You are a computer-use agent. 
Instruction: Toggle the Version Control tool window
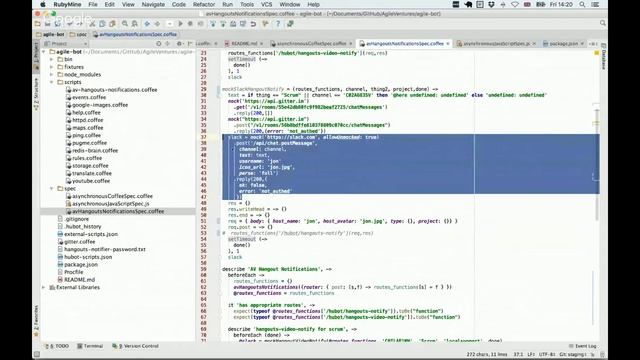pos(135,346)
